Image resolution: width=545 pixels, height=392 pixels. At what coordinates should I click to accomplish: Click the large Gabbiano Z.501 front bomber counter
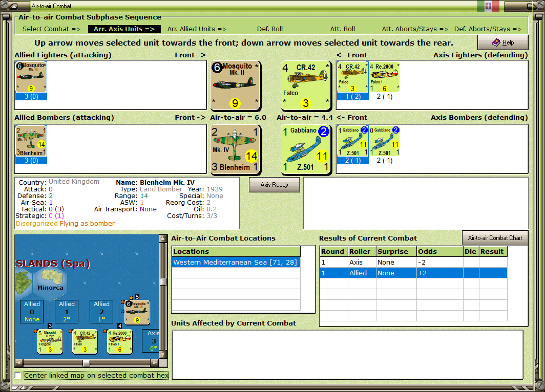tap(305, 149)
